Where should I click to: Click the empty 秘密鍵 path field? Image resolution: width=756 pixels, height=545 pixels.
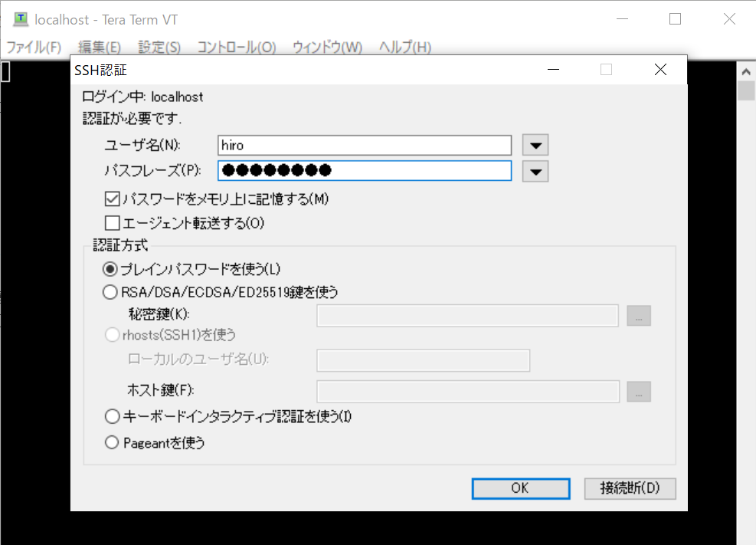[467, 315]
